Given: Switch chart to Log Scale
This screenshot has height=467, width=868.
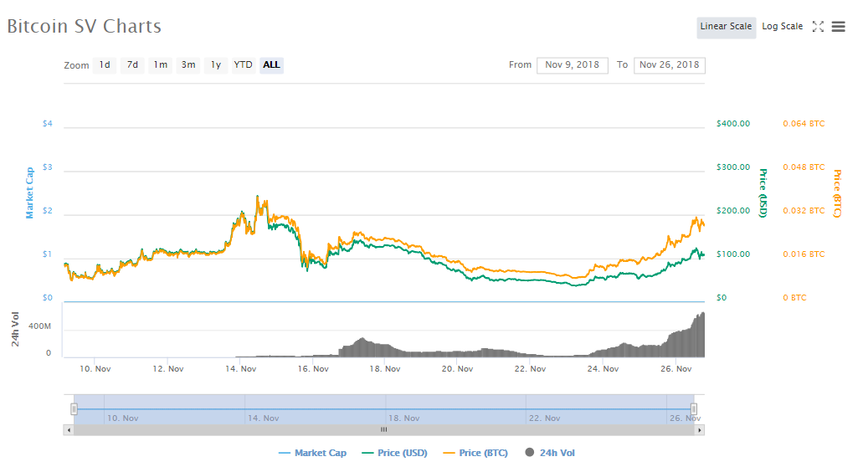Looking at the screenshot, I should (x=782, y=27).
